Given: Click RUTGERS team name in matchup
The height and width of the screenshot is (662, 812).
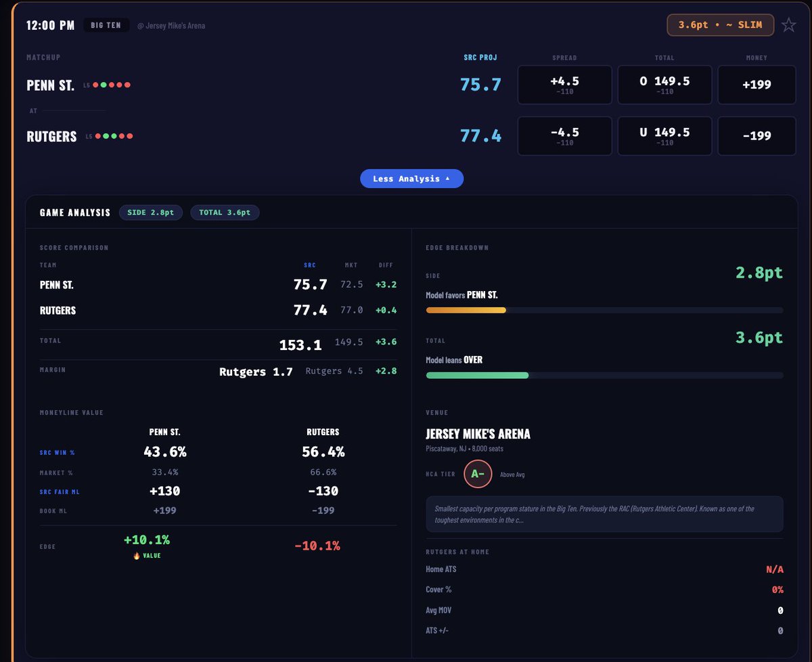Looking at the screenshot, I should (51, 136).
